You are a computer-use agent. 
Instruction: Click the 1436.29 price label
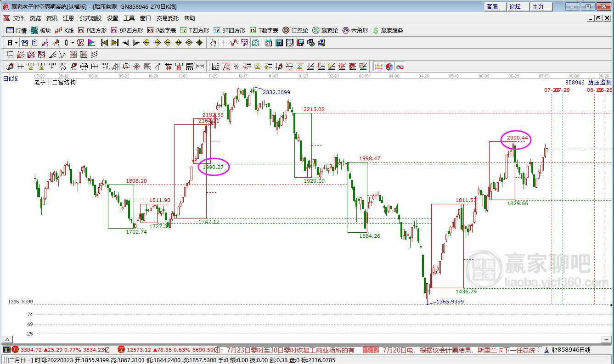[x=466, y=291]
